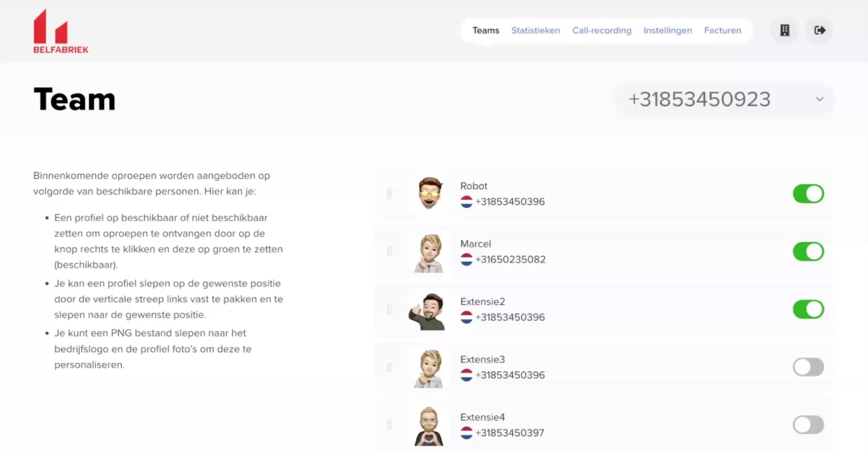Open the +31853450923 number dropdown
Screen dimensions: 868x454
(820, 99)
